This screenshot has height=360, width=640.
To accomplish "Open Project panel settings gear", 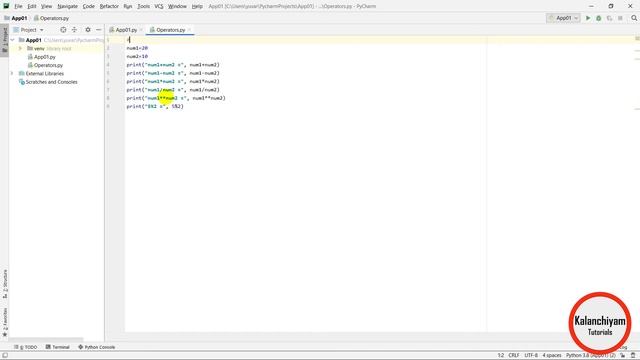I will pos(88,30).
